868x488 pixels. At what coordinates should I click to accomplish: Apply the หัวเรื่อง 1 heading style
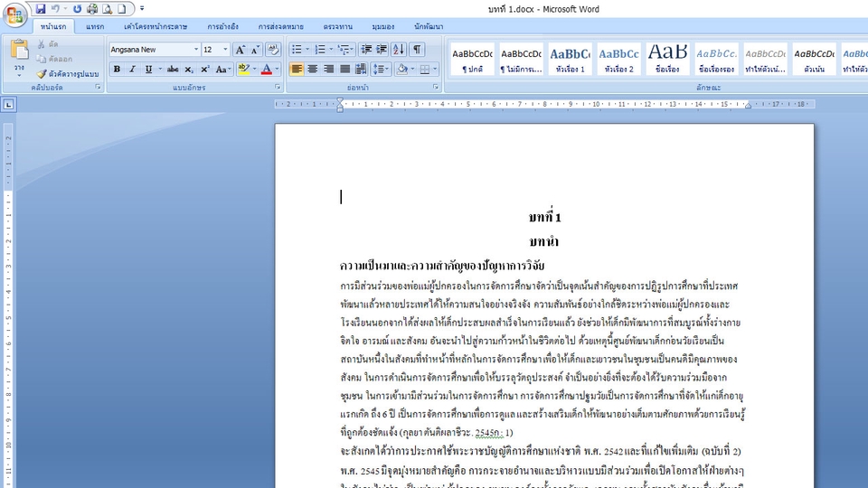[x=571, y=60]
